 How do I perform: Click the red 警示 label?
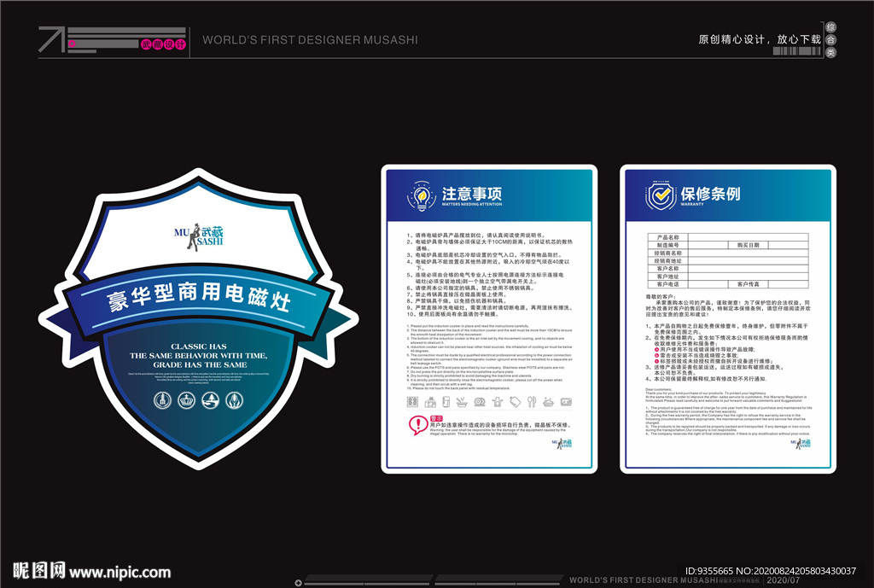coord(436,418)
